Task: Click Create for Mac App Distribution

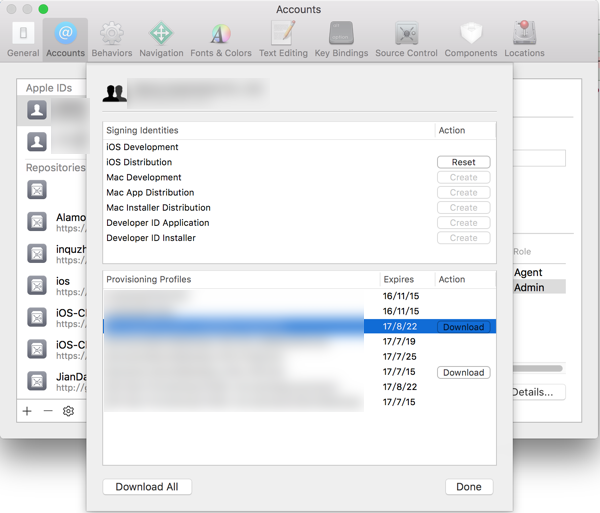Action: (x=463, y=192)
